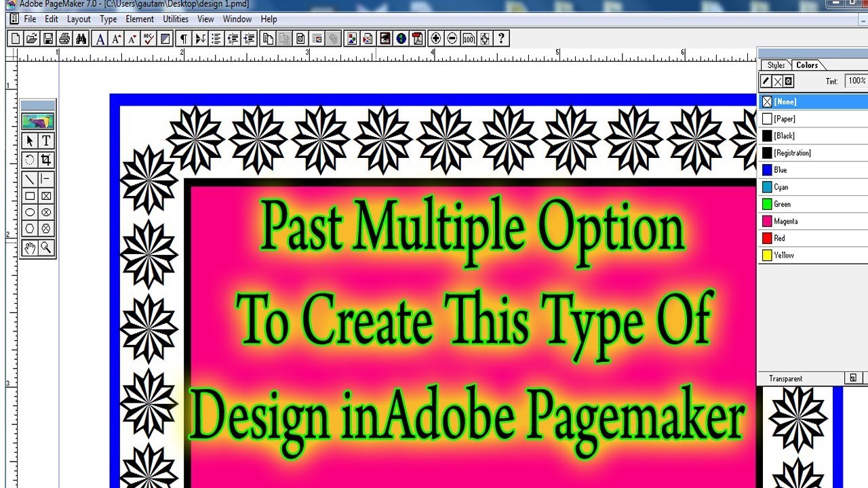Image resolution: width=868 pixels, height=488 pixels.
Task: Open the Type menu
Action: [108, 19]
